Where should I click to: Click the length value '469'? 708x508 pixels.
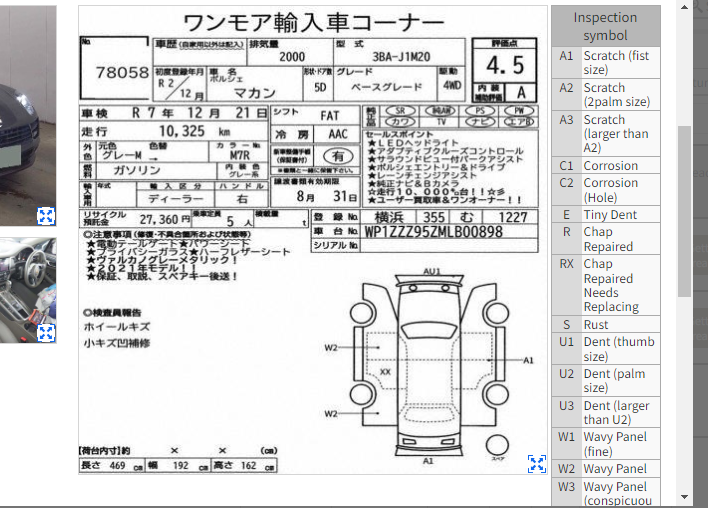pos(117,466)
